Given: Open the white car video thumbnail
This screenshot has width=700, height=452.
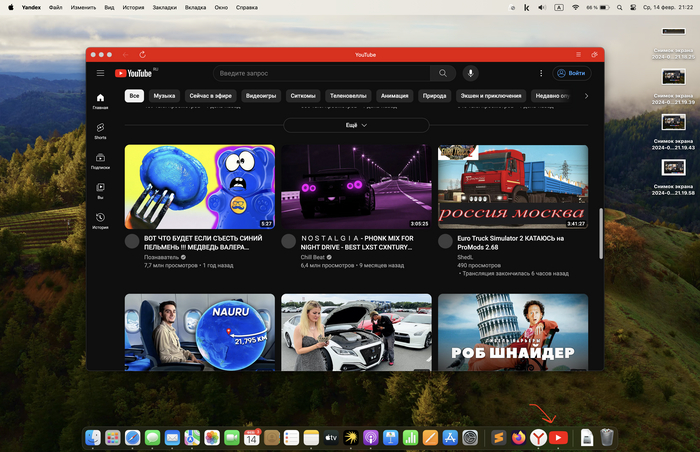Looking at the screenshot, I should [356, 332].
